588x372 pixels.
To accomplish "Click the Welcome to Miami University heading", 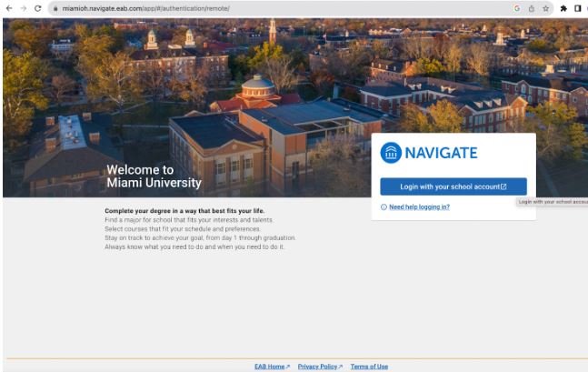I will pos(154,176).
